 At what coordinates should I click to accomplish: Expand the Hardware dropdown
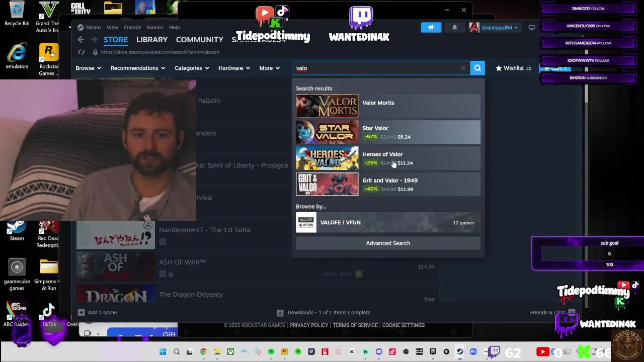[x=234, y=68]
